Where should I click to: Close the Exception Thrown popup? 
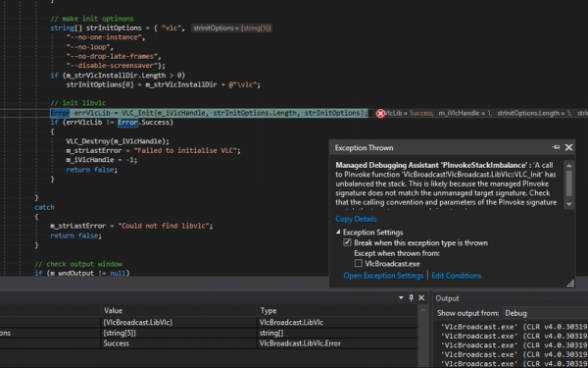(x=568, y=147)
